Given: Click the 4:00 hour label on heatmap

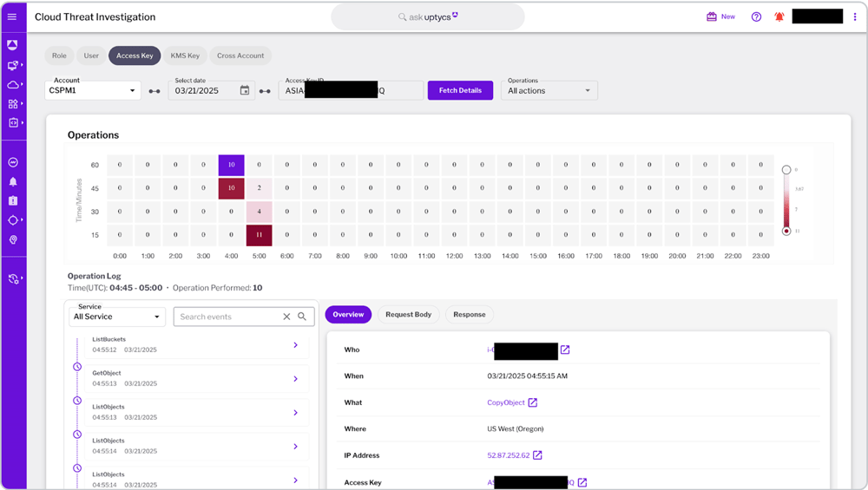Looking at the screenshot, I should click(232, 256).
